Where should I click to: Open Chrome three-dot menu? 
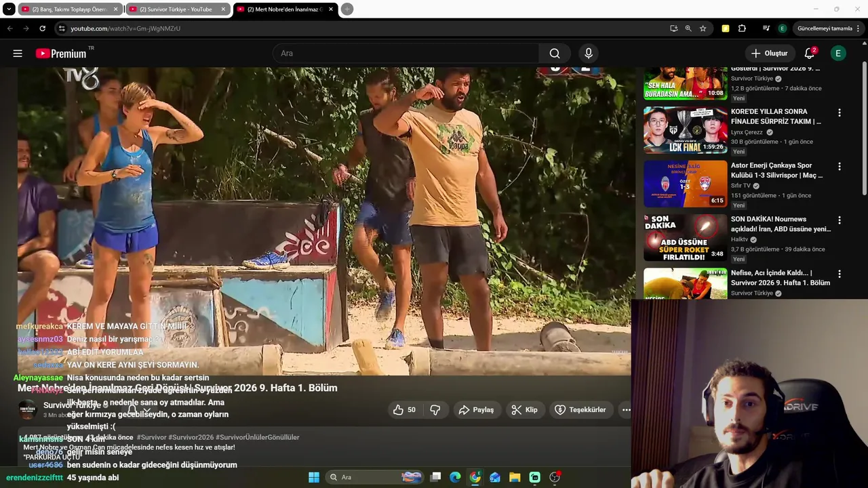pyautogui.click(x=858, y=28)
